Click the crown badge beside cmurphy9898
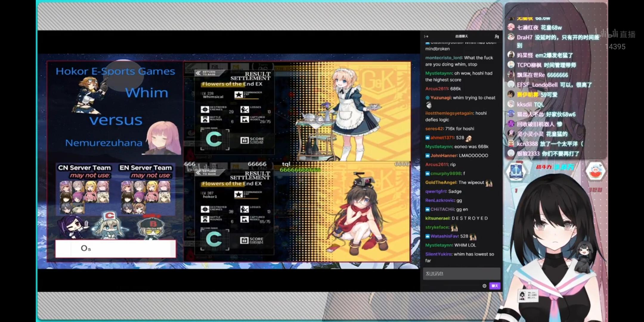This screenshot has width=644, height=322. pyautogui.click(x=427, y=174)
